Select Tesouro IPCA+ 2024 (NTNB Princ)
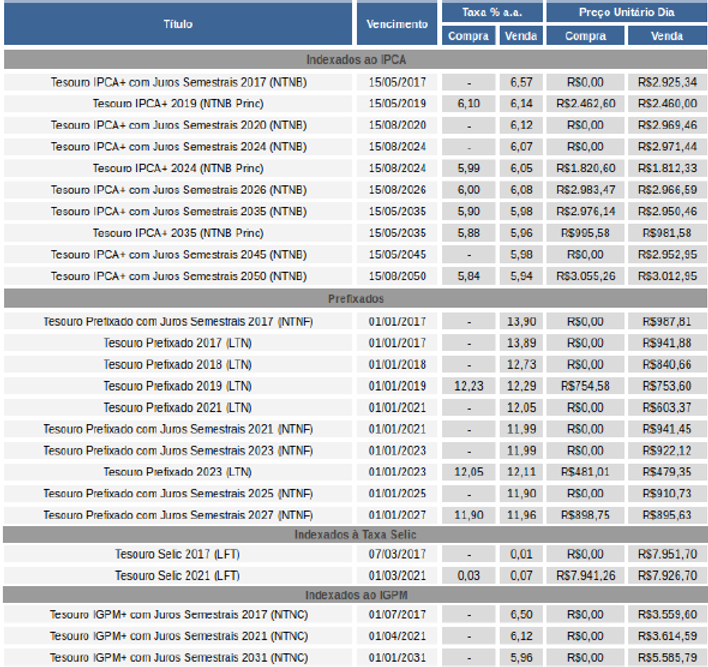This screenshot has width=708, height=667. pos(178,168)
